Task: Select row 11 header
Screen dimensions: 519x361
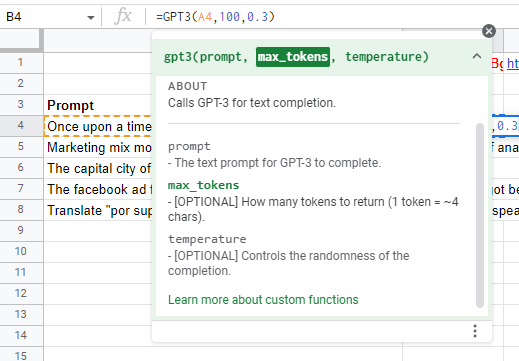Action: (21, 273)
